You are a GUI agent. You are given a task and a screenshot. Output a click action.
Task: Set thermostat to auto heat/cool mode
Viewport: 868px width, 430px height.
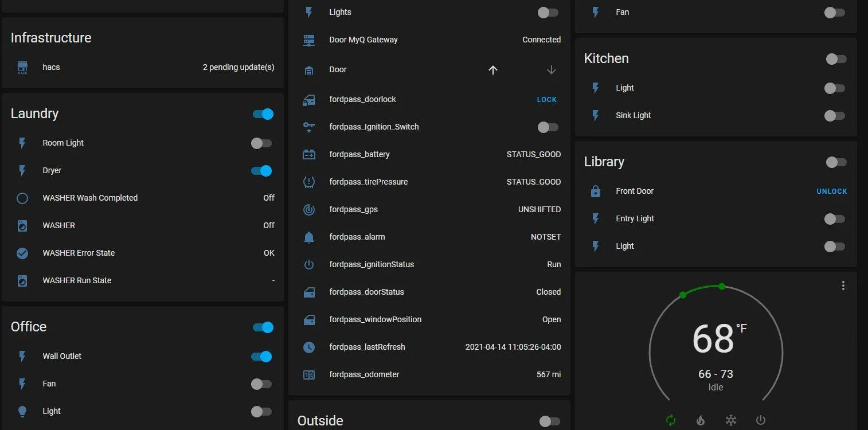click(x=671, y=420)
